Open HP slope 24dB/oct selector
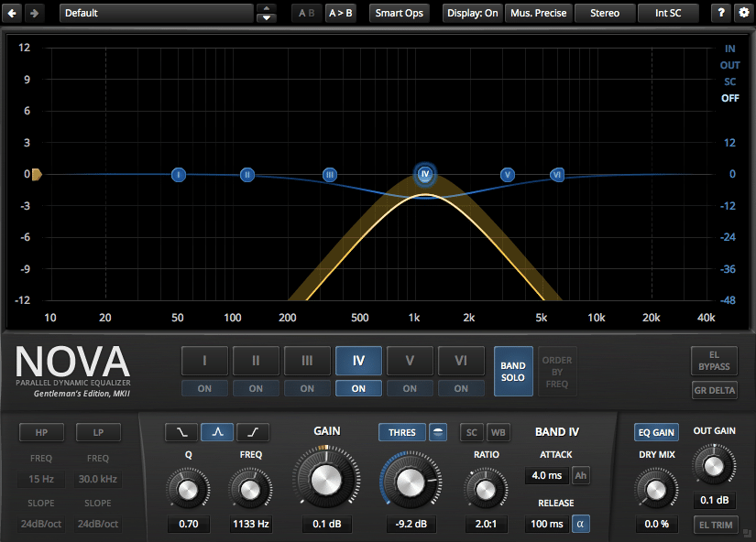The width and height of the screenshot is (756, 542). click(x=41, y=524)
